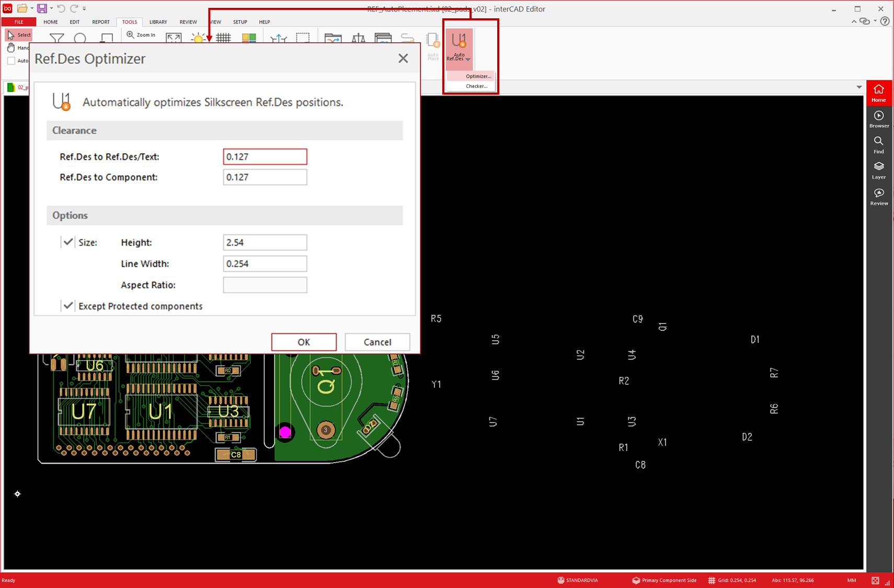Expand the save dropdown arrow
Image resolution: width=894 pixels, height=588 pixels.
51,9
